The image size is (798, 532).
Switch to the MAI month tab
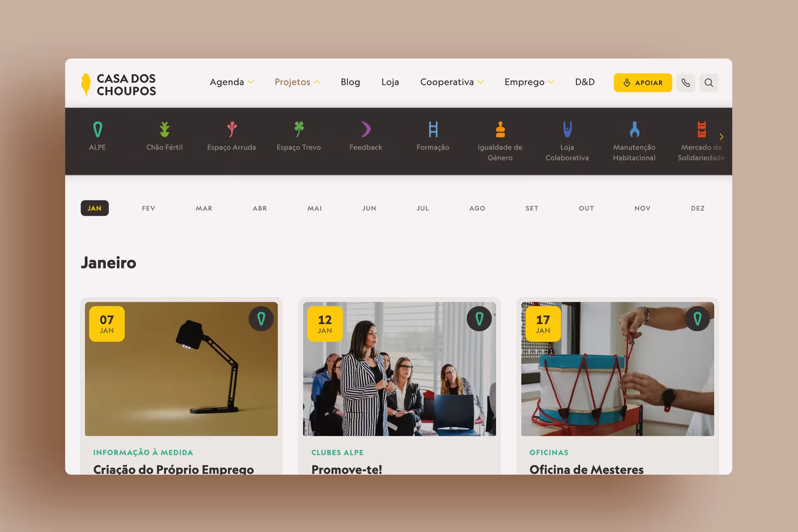(315, 208)
